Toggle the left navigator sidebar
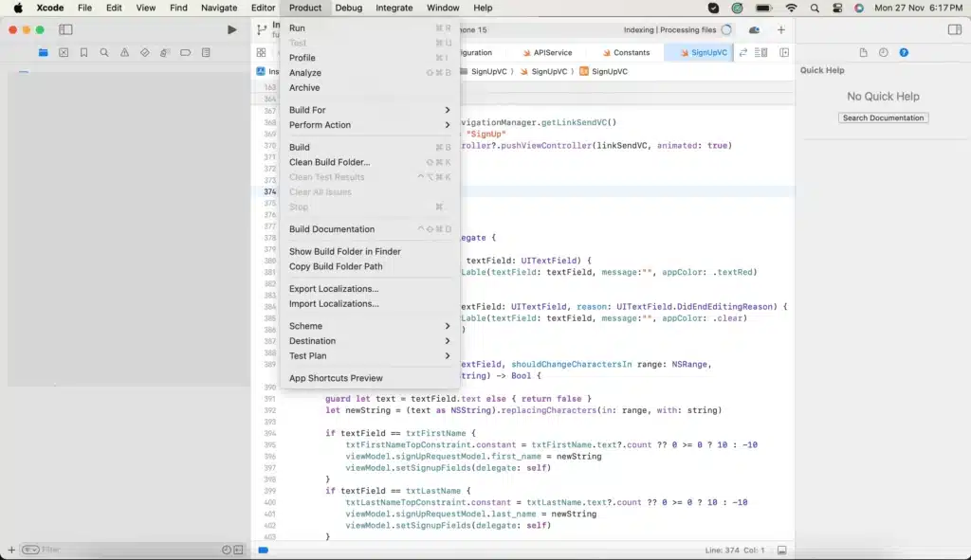 pos(65,30)
